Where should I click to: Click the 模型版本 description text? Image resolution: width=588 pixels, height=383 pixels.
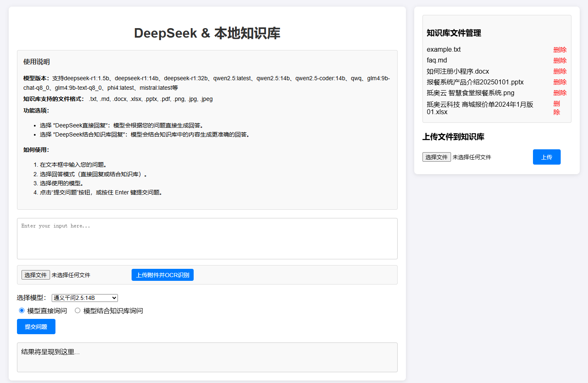206,83
